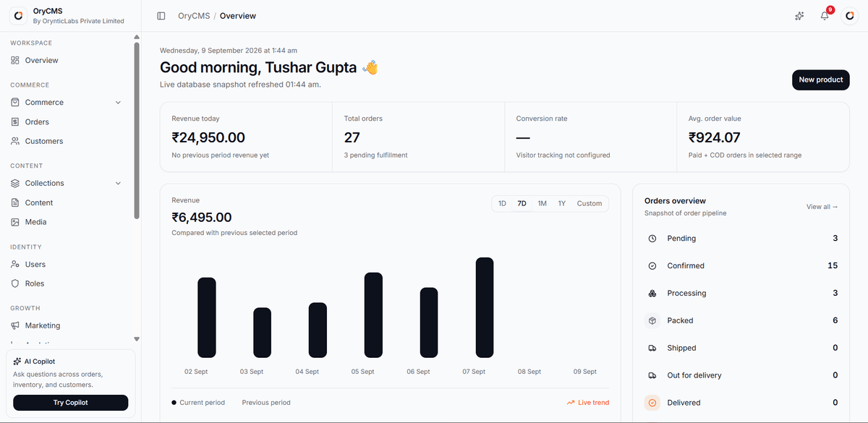Click View all orders link
The image size is (868, 423).
pyautogui.click(x=822, y=207)
